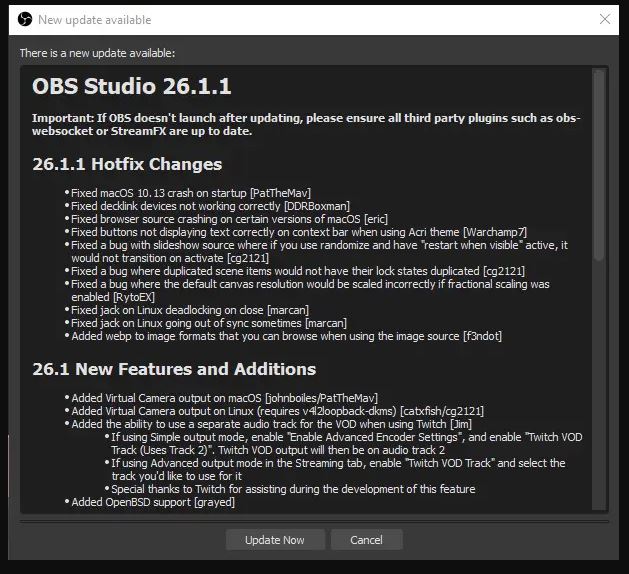Image resolution: width=629 pixels, height=574 pixels.
Task: Click 'There is a new update available:' label
Action: tap(97, 53)
